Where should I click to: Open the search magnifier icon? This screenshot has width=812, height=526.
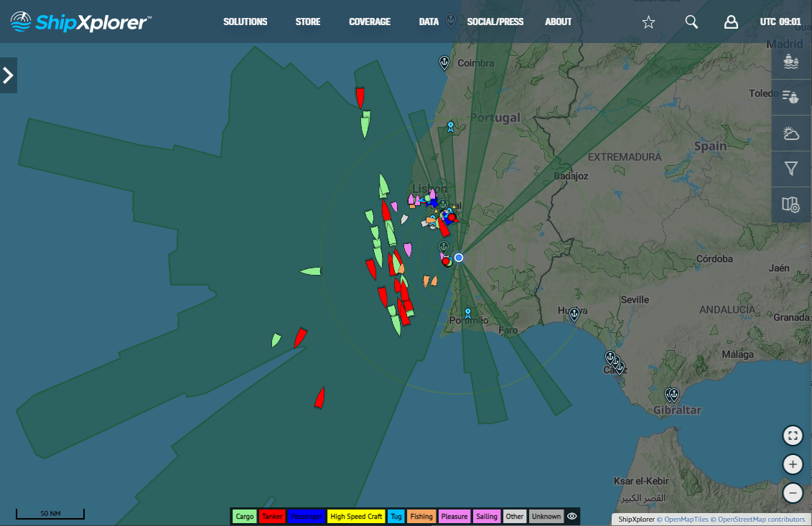point(691,22)
